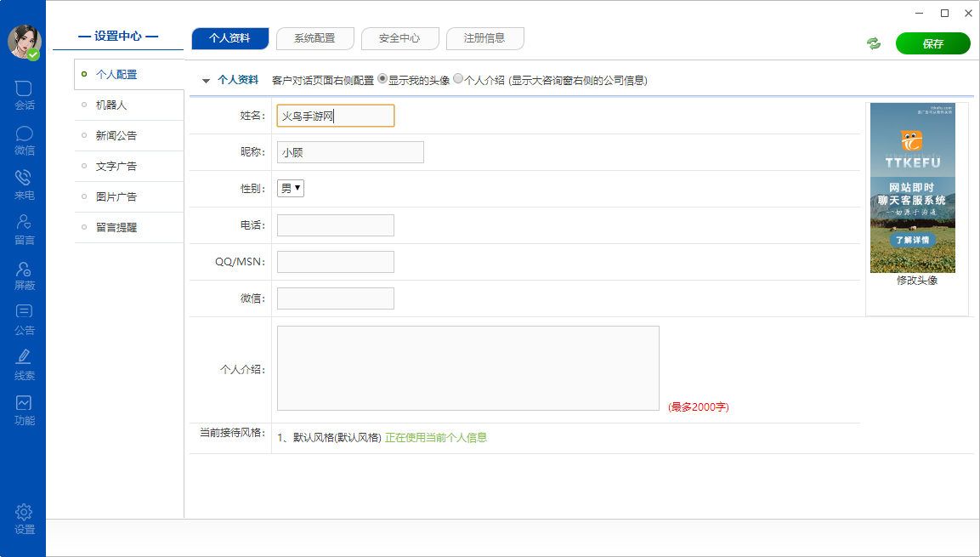
Task: Click the 正在使用当前个人信息 link
Action: tap(436, 438)
